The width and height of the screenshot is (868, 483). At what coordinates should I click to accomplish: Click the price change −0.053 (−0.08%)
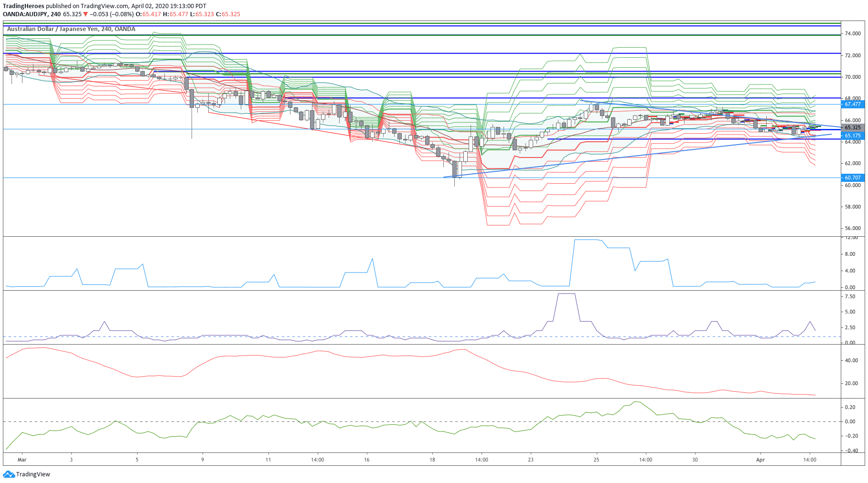pos(112,14)
